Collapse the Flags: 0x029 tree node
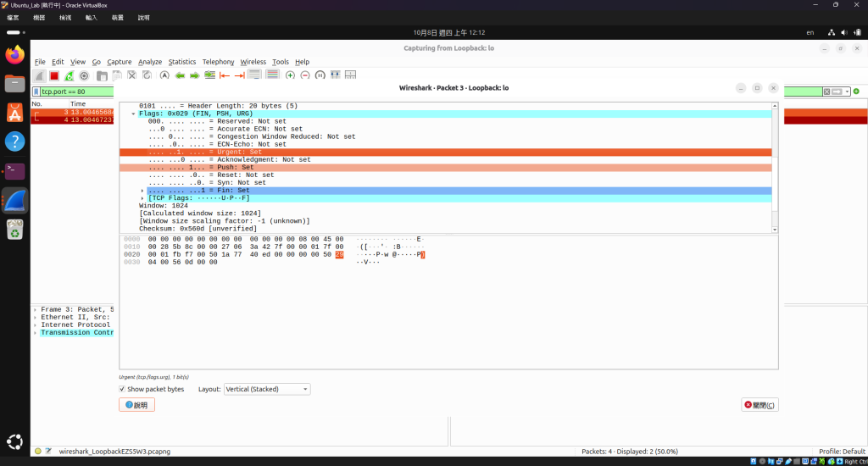868x466 pixels. point(133,114)
